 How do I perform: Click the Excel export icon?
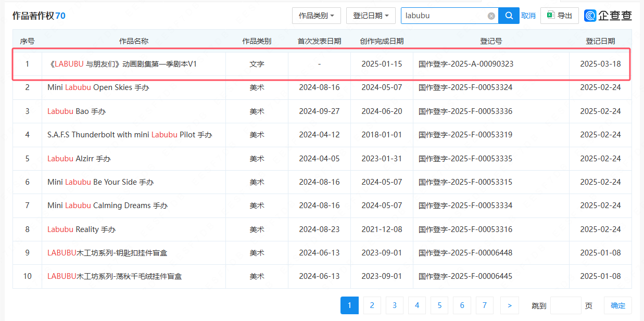point(550,16)
